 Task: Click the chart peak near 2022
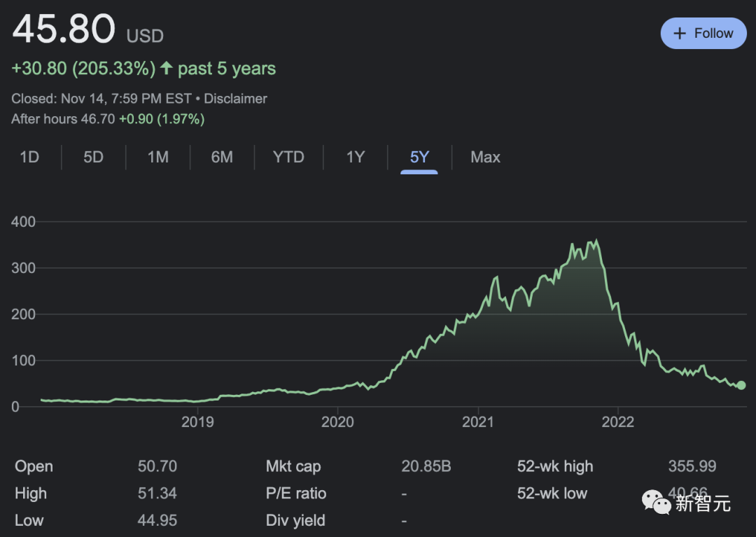point(596,241)
